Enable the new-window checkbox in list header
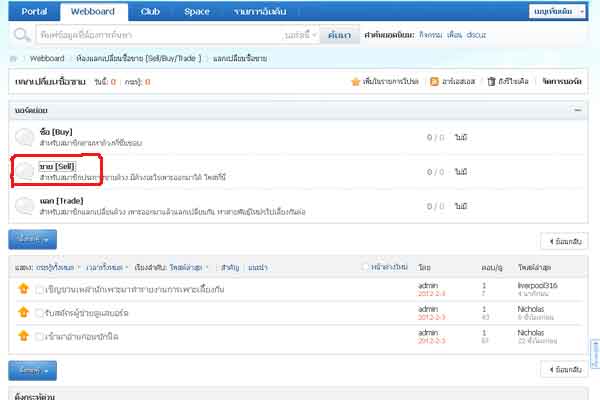The height and width of the screenshot is (400, 600). tap(365, 267)
